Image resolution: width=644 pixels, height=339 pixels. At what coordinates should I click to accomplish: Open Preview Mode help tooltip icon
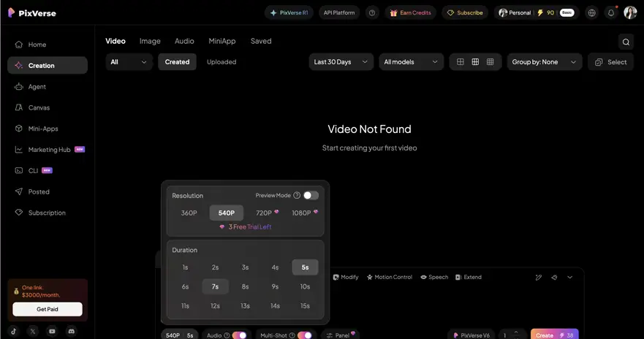[x=297, y=195]
